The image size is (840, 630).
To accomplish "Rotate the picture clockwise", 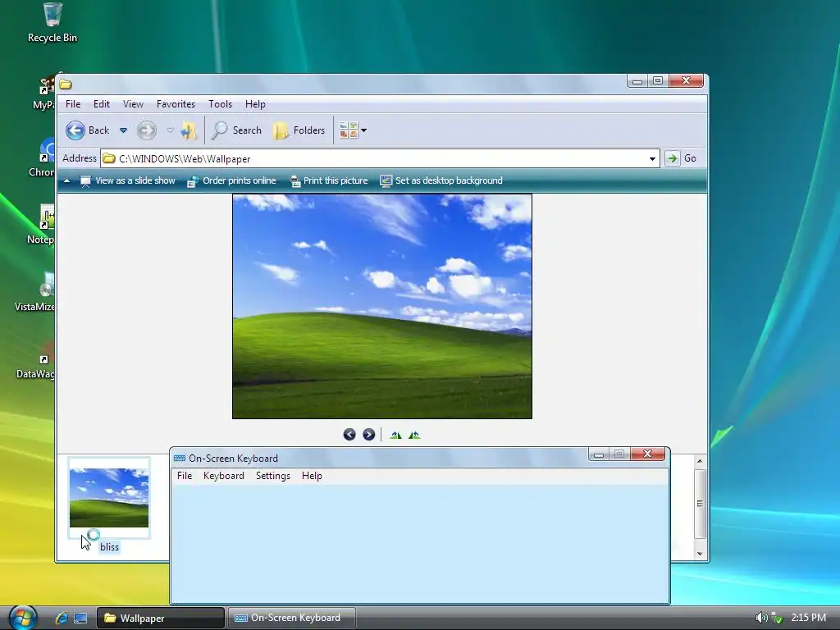I will click(396, 435).
